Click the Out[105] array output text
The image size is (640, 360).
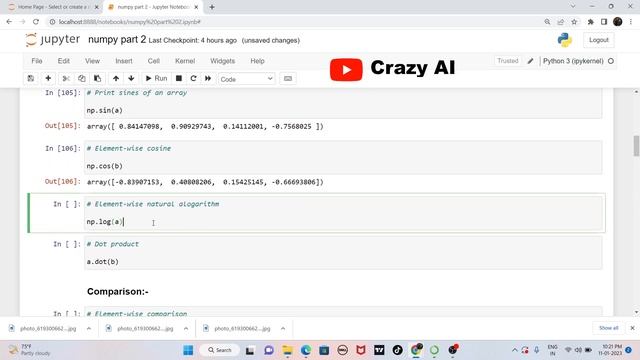point(205,127)
